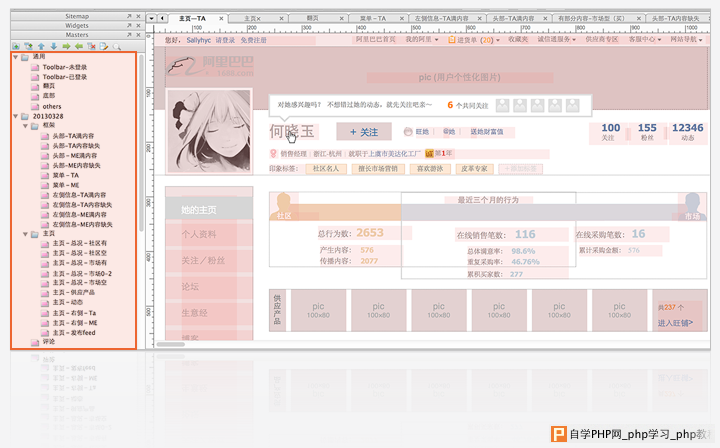
Task: Pop out the Widgets panel
Action: (129, 25)
